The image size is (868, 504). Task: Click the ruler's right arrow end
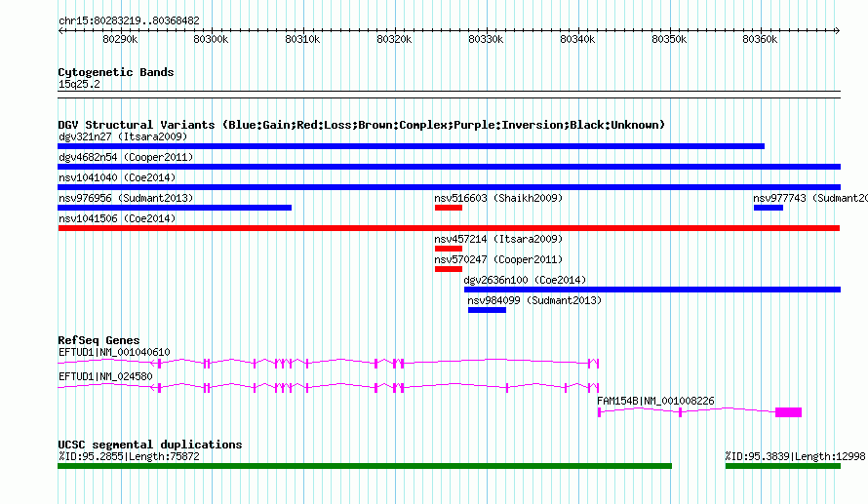[838, 31]
